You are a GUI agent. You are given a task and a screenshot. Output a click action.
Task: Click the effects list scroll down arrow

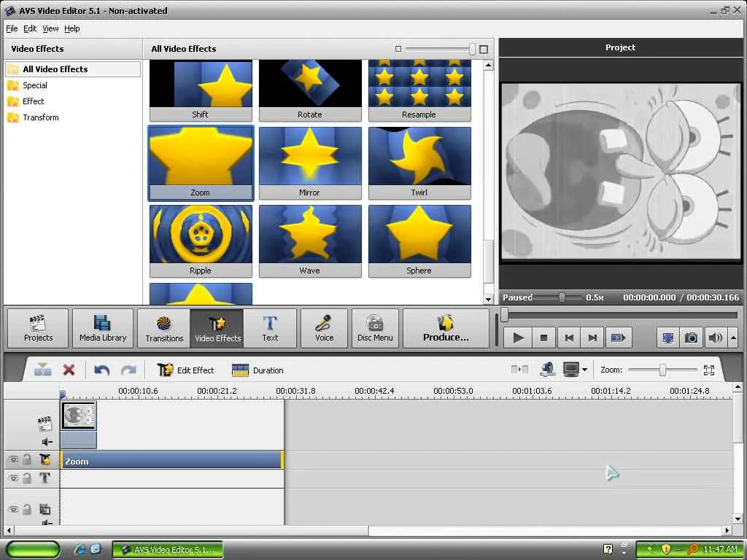(488, 299)
